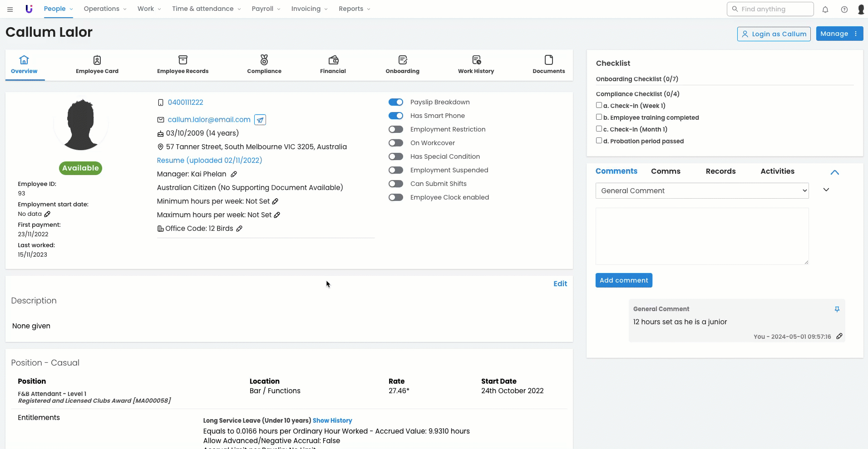Screen dimensions: 868x449
Task: Click the help question mark icon
Action: coord(844,10)
